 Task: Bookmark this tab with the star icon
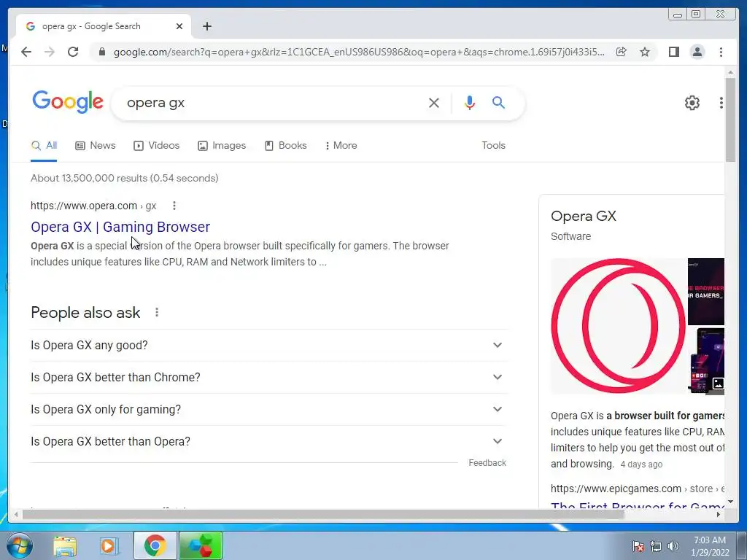645,52
